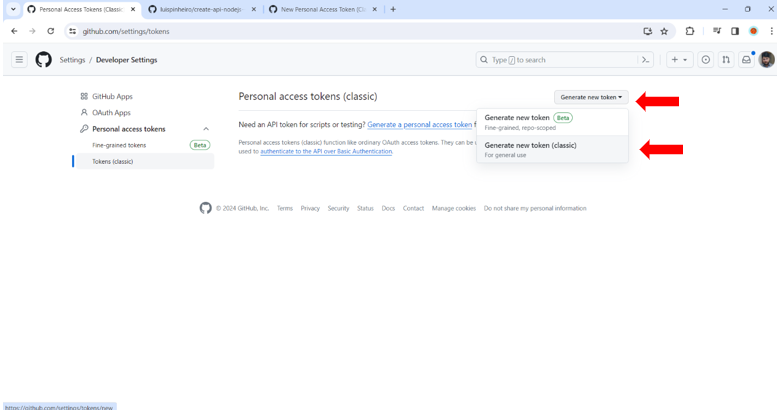Screen dimensions: 777x410
Task: Click the plus create-new icon in header
Action: (x=674, y=60)
